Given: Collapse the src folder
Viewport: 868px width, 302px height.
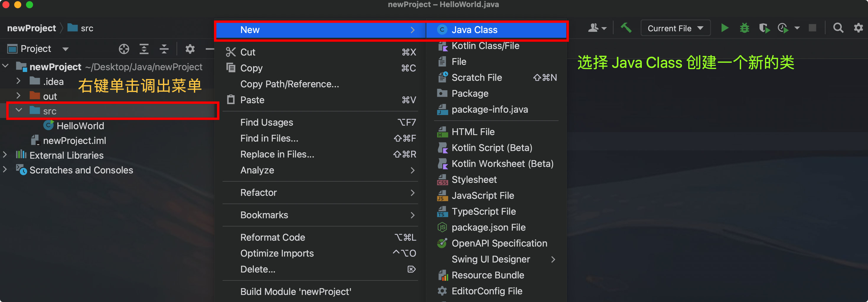Looking at the screenshot, I should [x=19, y=110].
